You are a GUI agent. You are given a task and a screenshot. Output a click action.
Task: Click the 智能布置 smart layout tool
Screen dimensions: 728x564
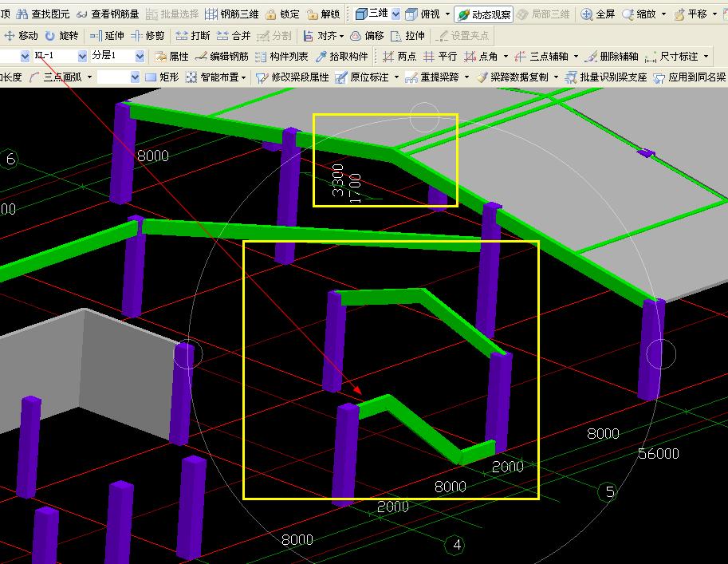[212, 77]
